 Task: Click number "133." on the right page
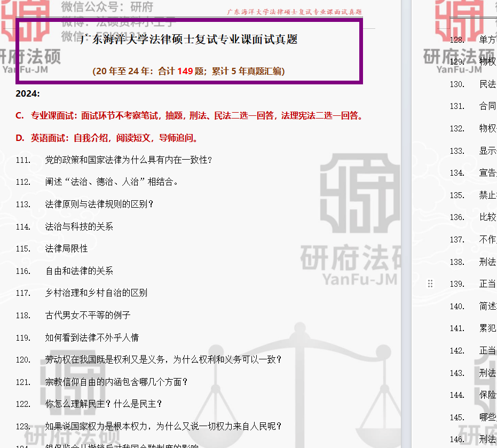click(457, 151)
